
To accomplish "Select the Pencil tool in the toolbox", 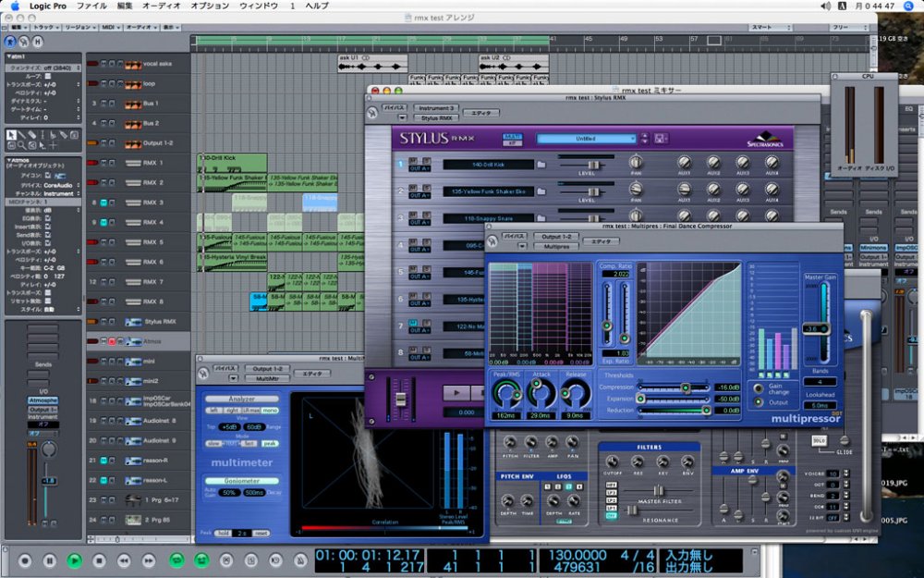I will point(22,135).
